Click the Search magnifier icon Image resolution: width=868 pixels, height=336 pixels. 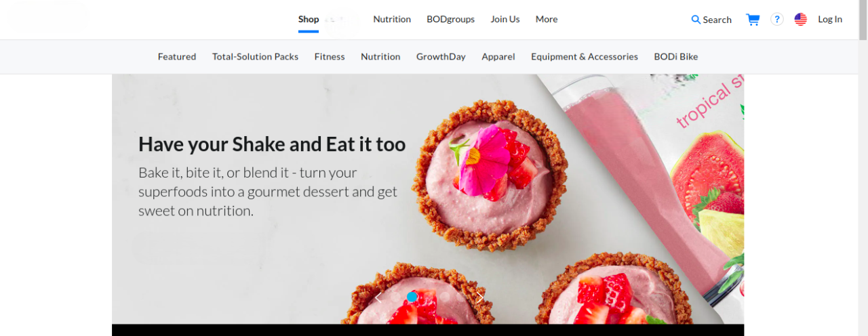696,20
